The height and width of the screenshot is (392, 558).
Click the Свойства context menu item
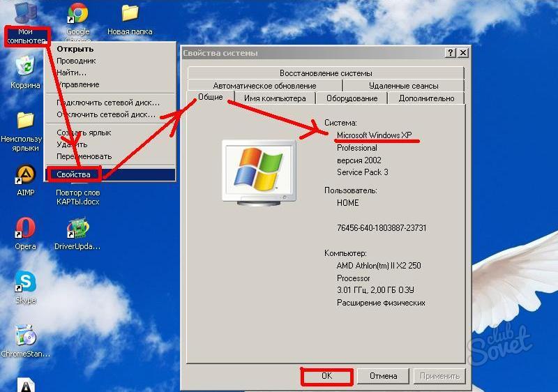(x=73, y=174)
